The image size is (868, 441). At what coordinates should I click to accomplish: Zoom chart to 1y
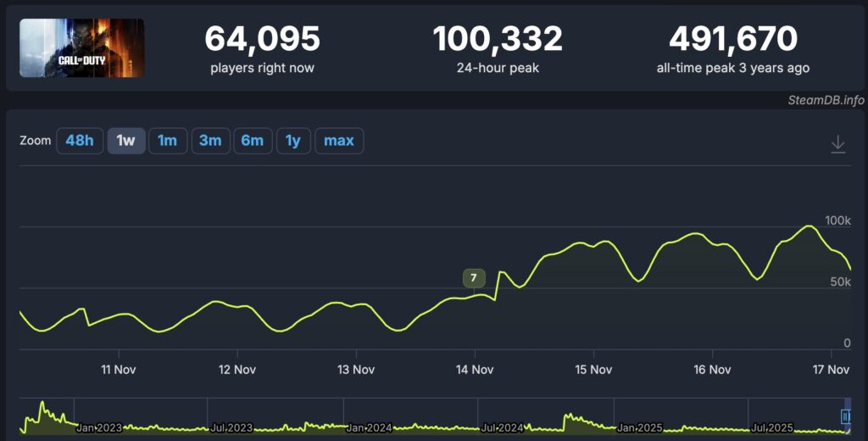click(x=293, y=141)
